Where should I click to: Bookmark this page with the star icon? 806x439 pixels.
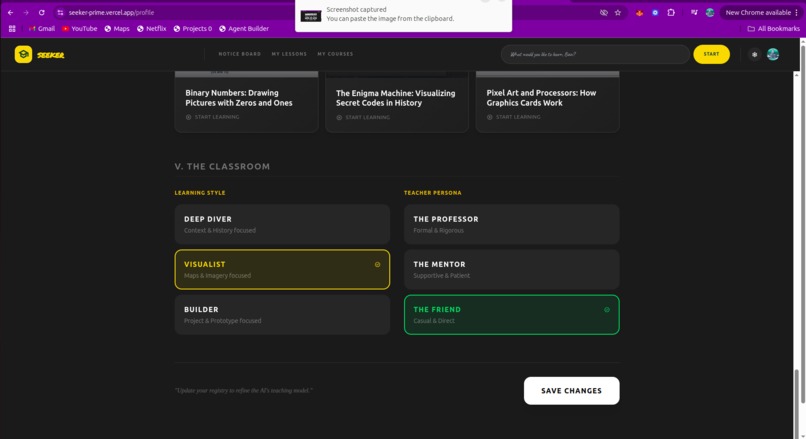click(x=618, y=12)
